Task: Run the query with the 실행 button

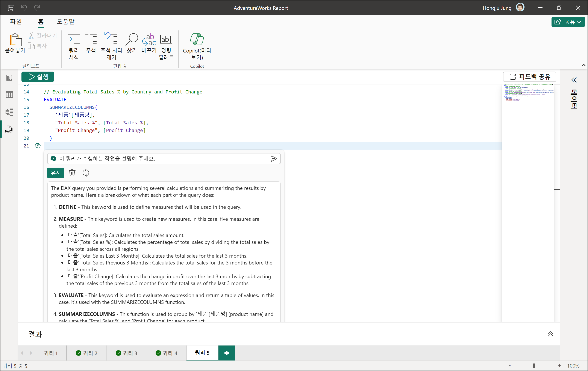Action: (38, 77)
